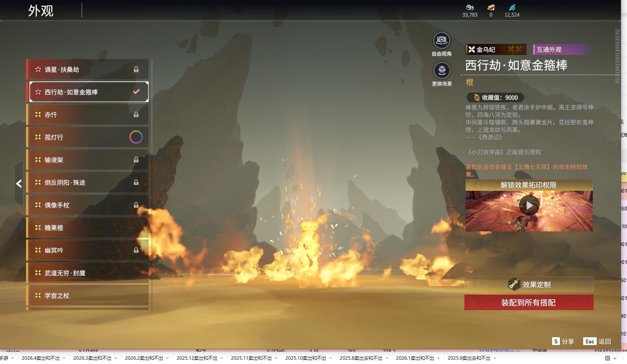Viewport: 627px width, 364px height.
Task: Open the 2026.4卖出和不出 sheet tab dropdown
Action: pos(64,358)
